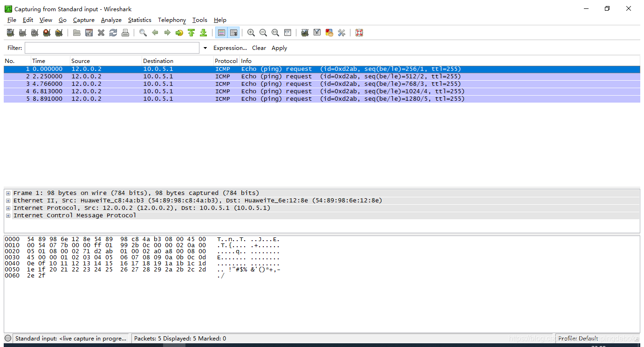This screenshot has width=644, height=347.
Task: Click the Packets: 5 Displayed status text
Action: (x=180, y=339)
